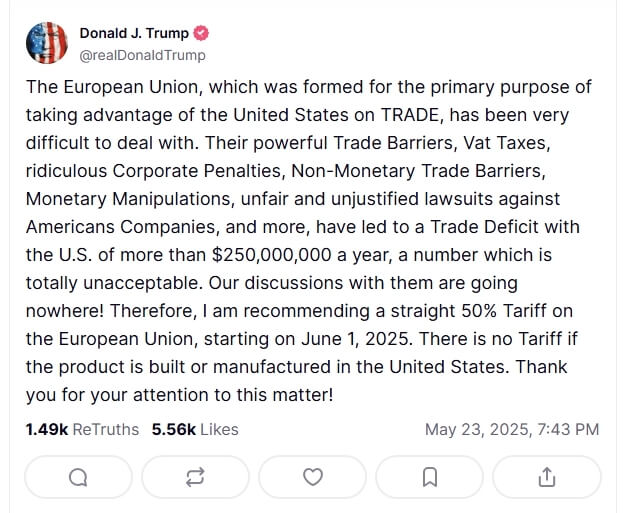Click the "50% Tariff" text
The width and height of the screenshot is (629, 513).
click(504, 311)
